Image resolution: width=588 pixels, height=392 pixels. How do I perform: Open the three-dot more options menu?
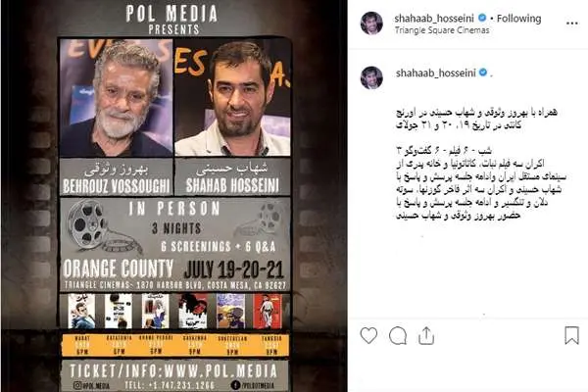point(571,24)
